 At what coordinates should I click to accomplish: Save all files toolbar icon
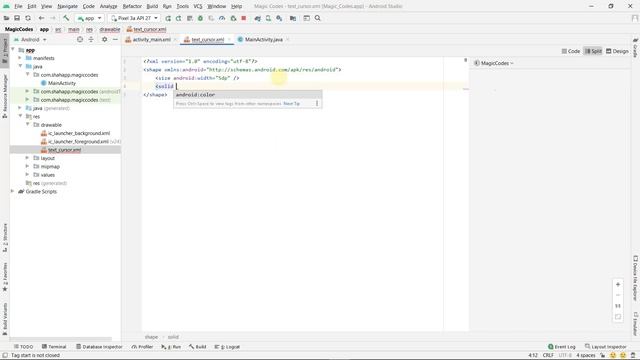pyautogui.click(x=17, y=18)
